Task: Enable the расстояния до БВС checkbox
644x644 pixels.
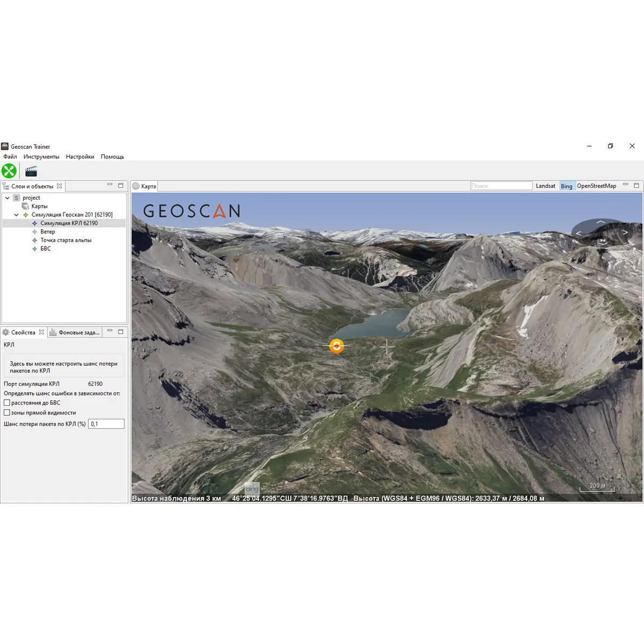Action: (x=7, y=402)
